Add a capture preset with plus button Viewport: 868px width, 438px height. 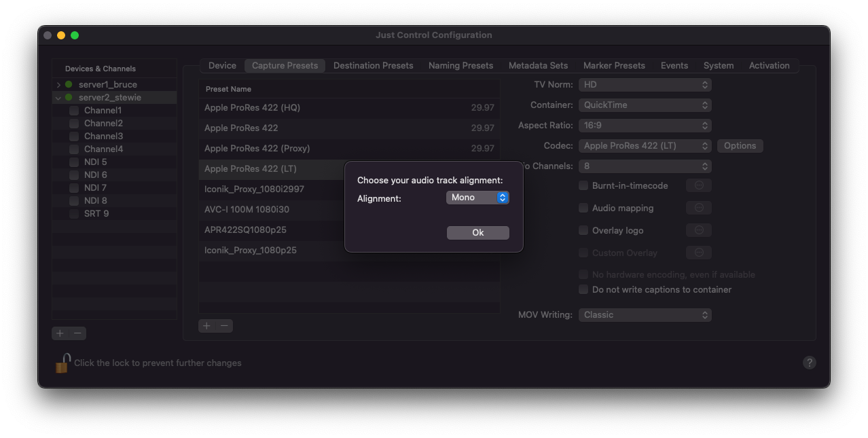(207, 326)
